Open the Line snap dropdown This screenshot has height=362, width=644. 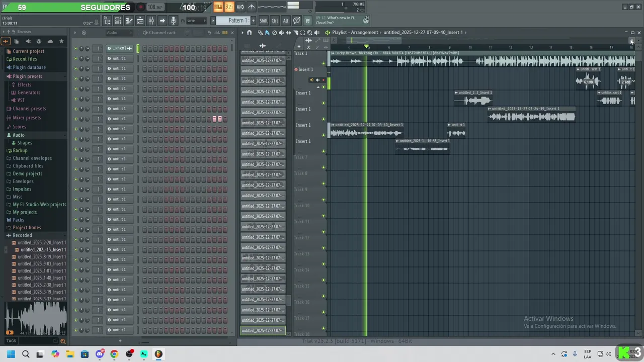coord(196,21)
